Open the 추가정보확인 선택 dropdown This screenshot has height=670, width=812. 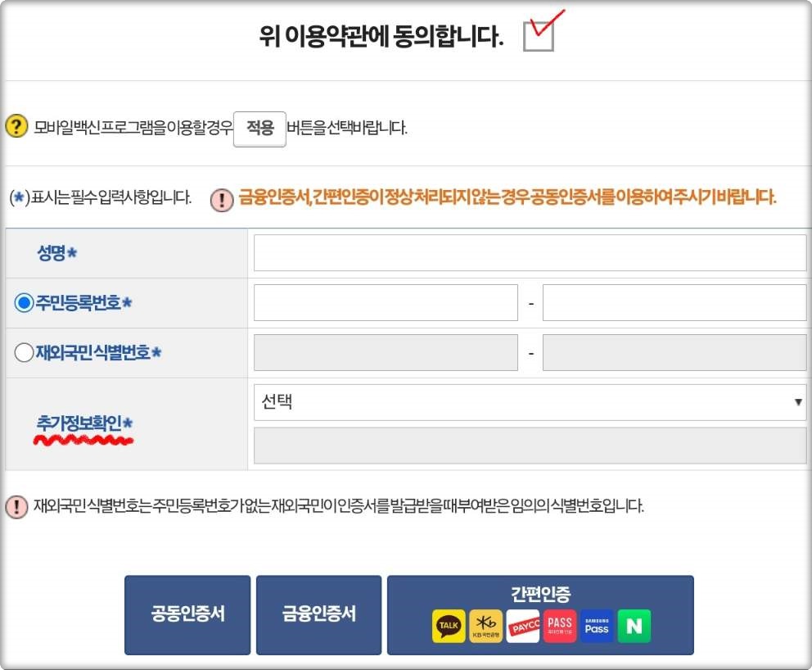[529, 402]
